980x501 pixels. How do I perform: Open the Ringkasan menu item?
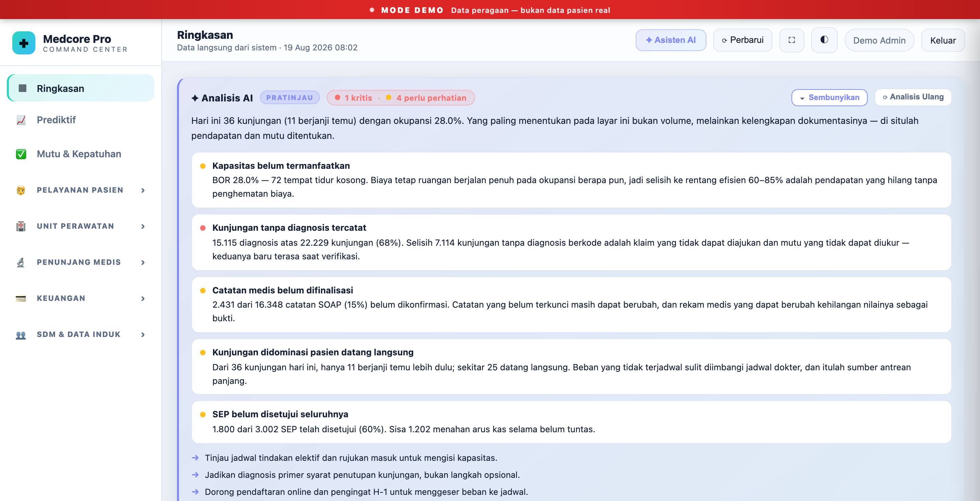pos(81,88)
